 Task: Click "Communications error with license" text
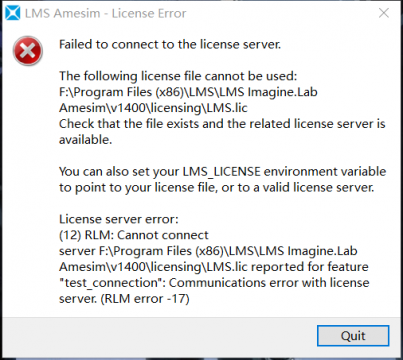click(269, 283)
